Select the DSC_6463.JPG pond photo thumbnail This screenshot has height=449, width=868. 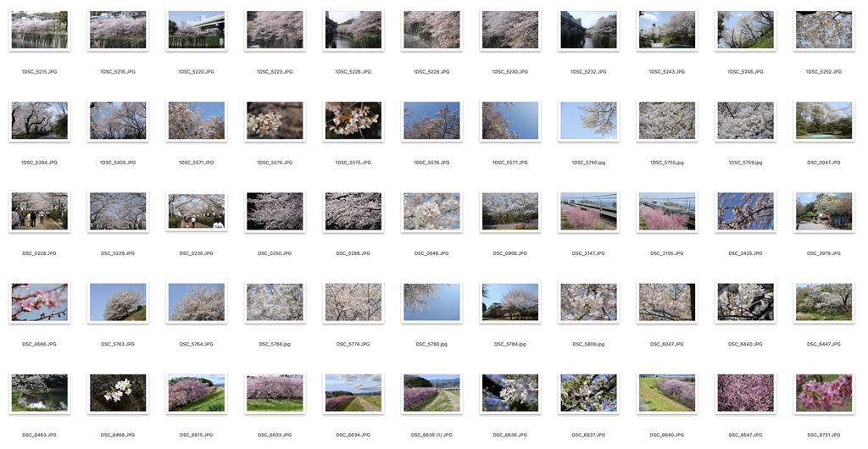[x=39, y=392]
